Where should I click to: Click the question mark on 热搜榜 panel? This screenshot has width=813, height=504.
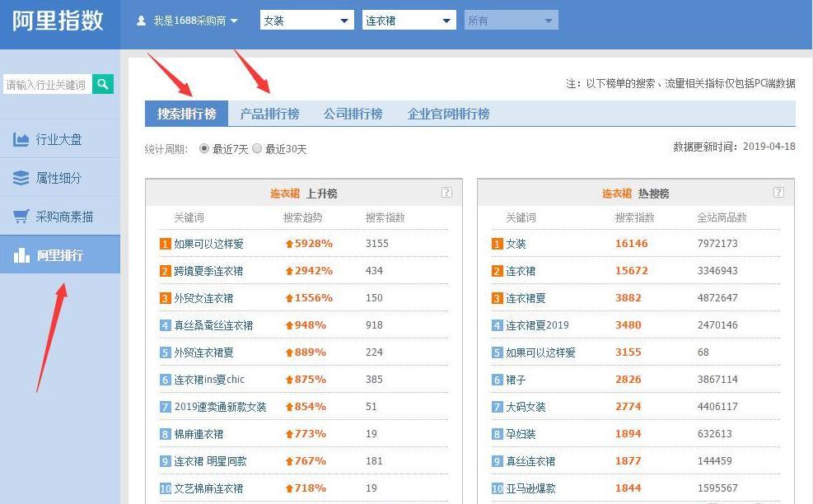click(x=778, y=192)
